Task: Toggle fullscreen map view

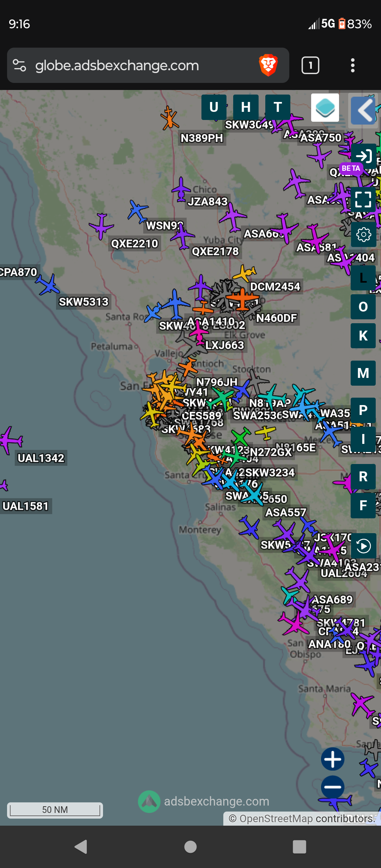Action: point(363,199)
